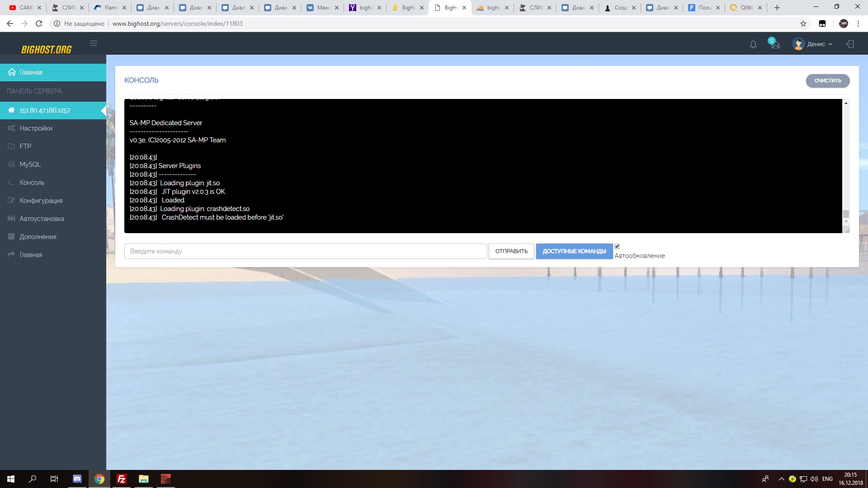Toggle the hamburger sidebar menu icon
Viewport: 868px width, 488px height.
(x=94, y=43)
